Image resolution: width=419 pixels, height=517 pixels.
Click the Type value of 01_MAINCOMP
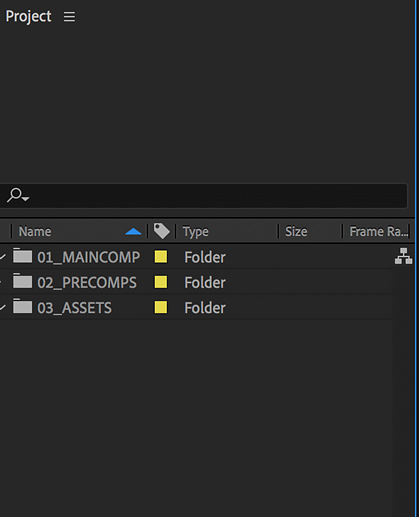[205, 257]
